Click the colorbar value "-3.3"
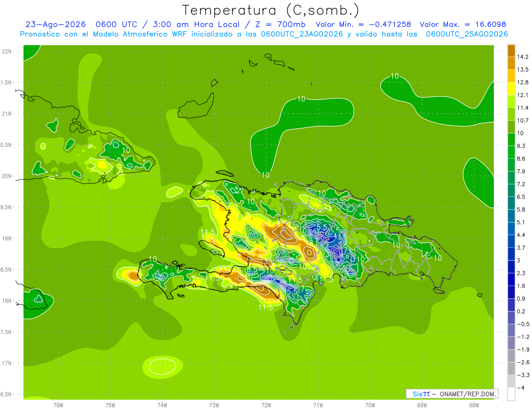This screenshot has width=532, height=411. [x=524, y=375]
